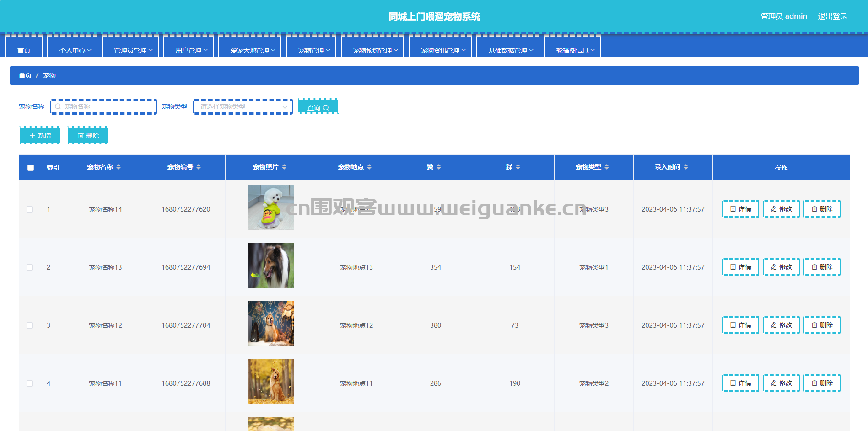Open dog photo thumbnail for 宠物名称14
The height and width of the screenshot is (431, 868).
click(271, 208)
